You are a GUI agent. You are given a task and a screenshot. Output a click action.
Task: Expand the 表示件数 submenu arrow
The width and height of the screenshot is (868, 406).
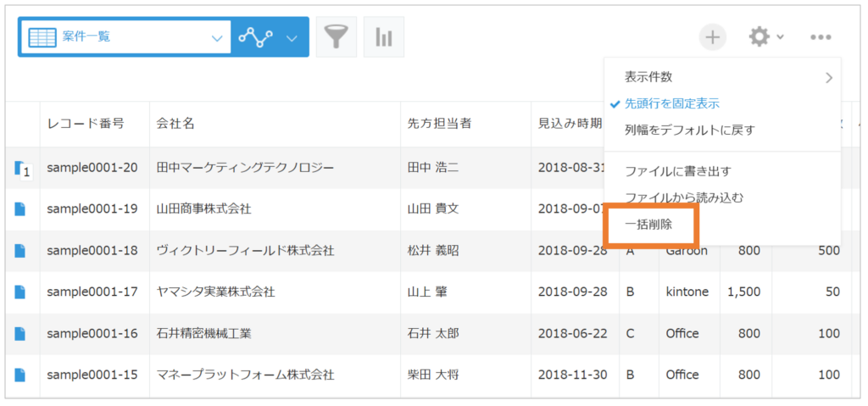829,77
